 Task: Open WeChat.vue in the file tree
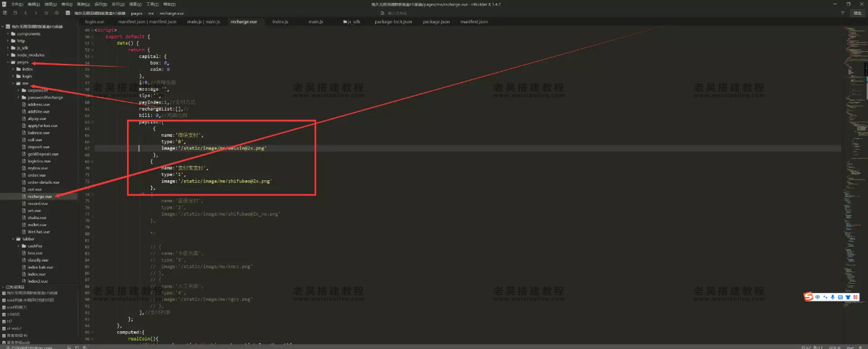click(x=39, y=232)
